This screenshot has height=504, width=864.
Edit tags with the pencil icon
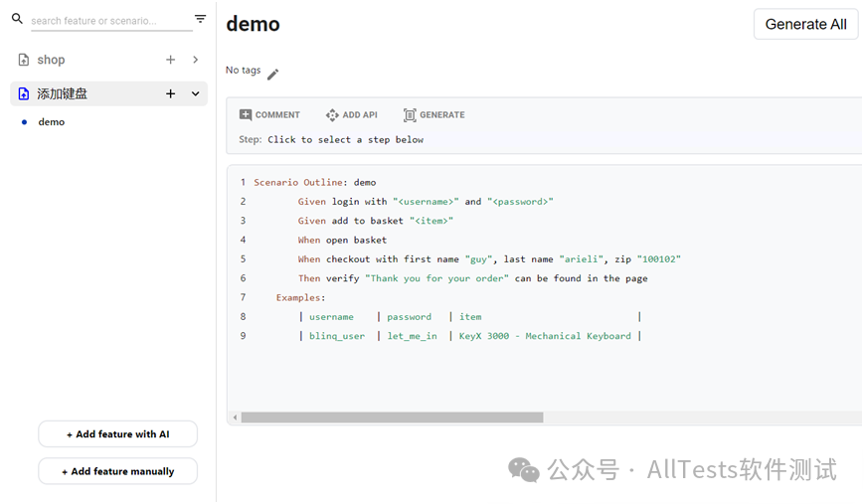(x=272, y=75)
